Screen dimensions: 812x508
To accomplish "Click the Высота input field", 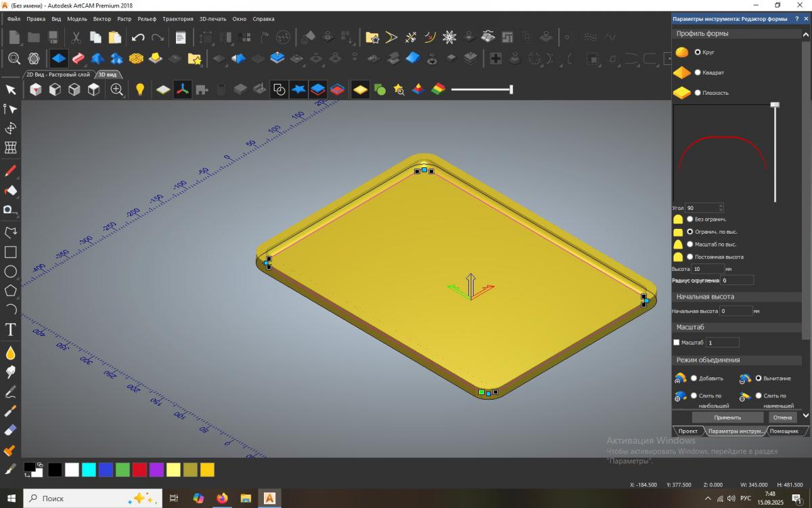I will (707, 269).
